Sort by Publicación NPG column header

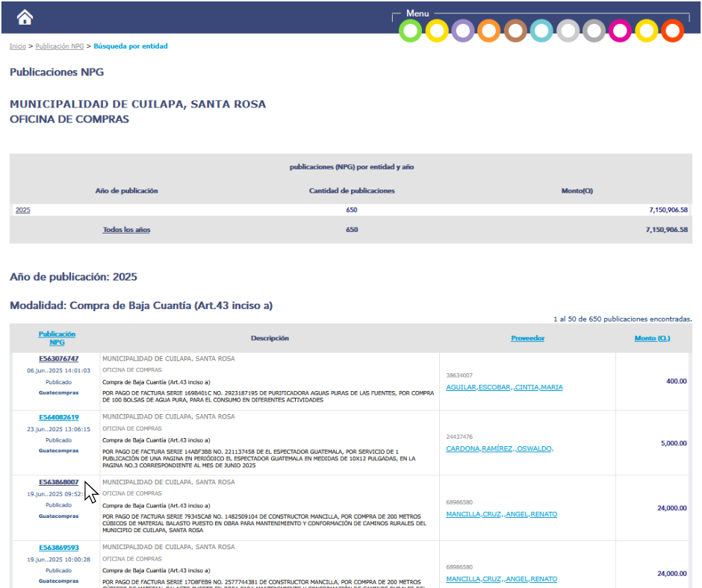[57, 338]
